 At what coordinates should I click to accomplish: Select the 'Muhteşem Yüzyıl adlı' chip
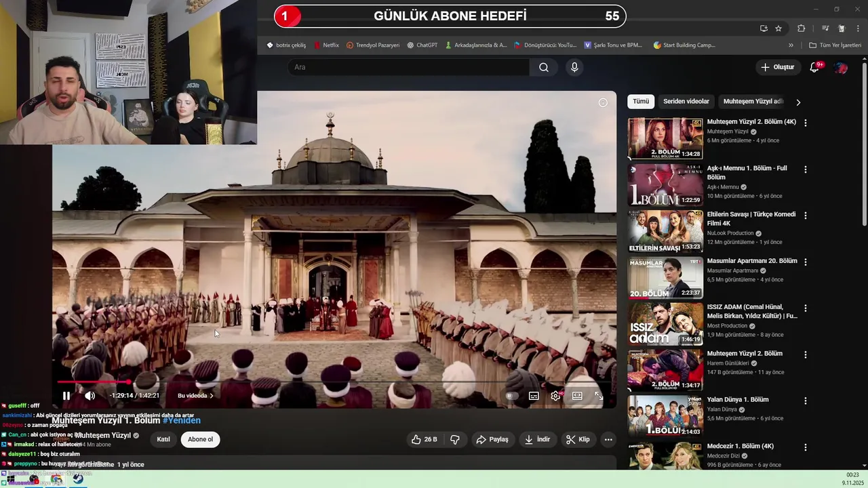pos(753,102)
